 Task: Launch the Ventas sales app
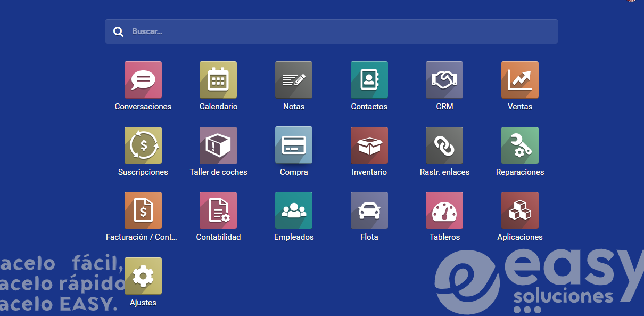[519, 80]
